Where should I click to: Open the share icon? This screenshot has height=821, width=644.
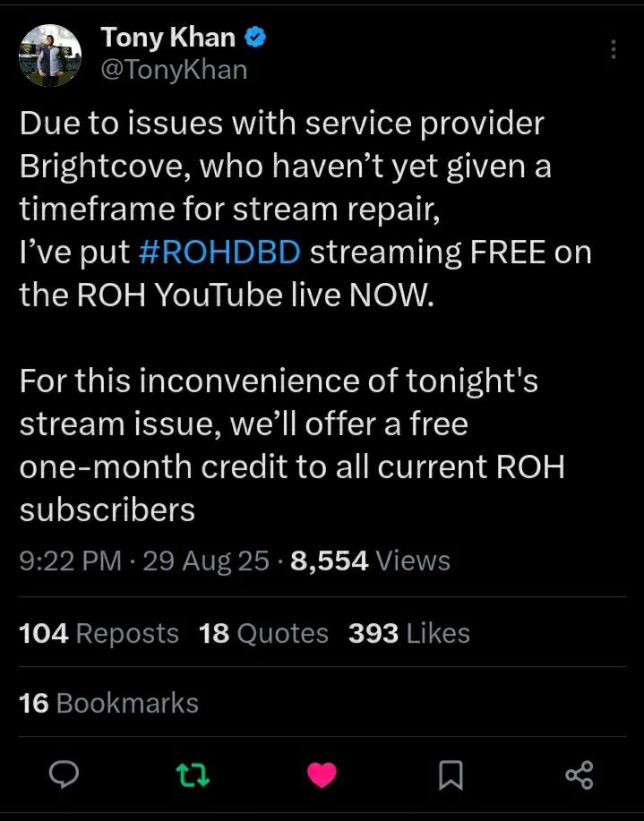coord(580,775)
